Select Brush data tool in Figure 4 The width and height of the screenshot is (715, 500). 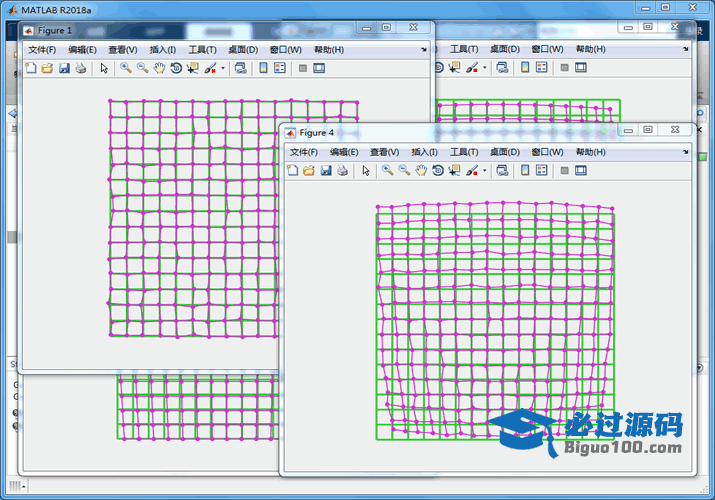pos(471,170)
